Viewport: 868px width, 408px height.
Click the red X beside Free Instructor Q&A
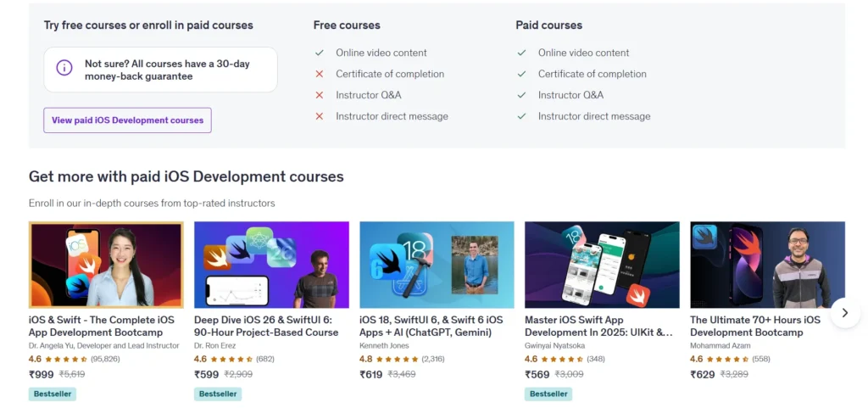[x=320, y=95]
